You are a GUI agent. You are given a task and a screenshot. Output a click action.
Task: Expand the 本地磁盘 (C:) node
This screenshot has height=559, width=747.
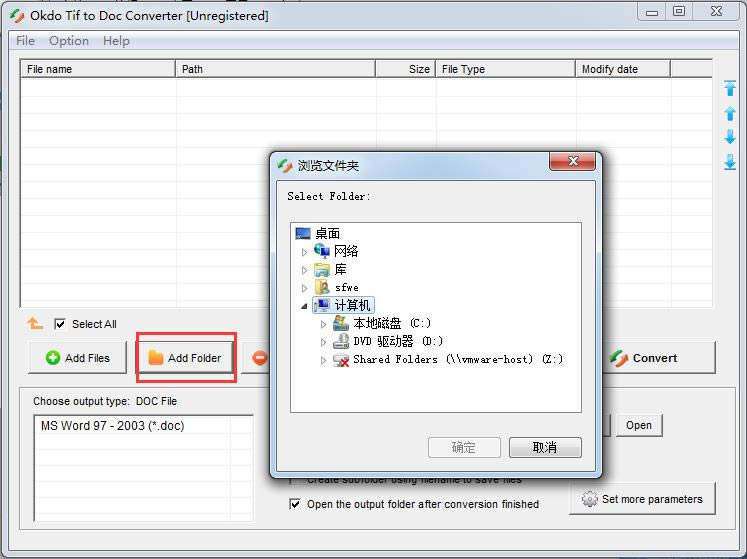tap(323, 324)
